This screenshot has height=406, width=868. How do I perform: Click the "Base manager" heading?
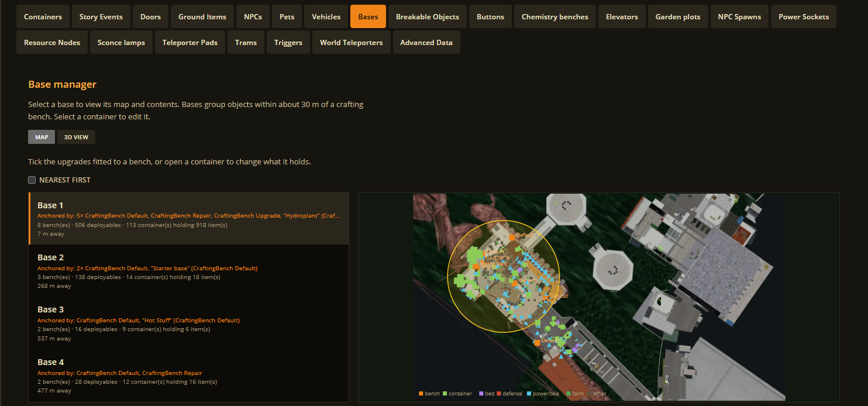(62, 84)
